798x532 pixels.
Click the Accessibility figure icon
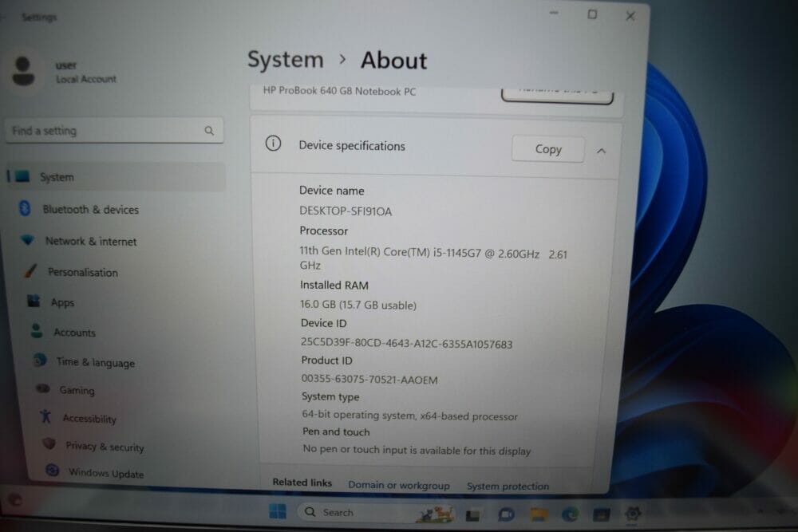[x=45, y=416]
